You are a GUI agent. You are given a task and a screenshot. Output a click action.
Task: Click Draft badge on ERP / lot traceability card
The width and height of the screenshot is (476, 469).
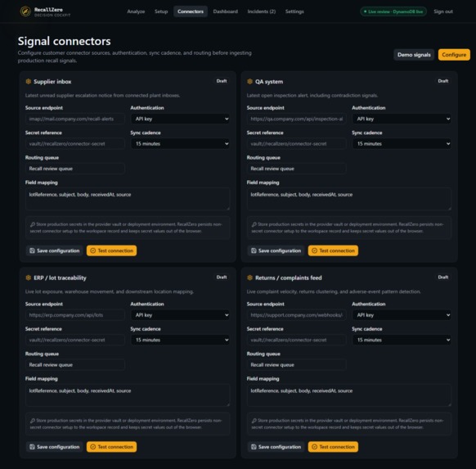pos(222,277)
